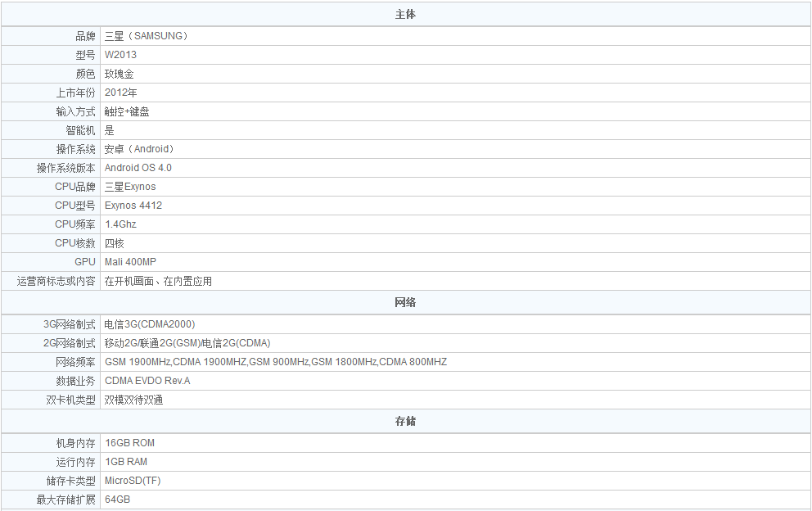Select CPU brand value 三星Exynos
Screen dimensions: 812x511
[x=130, y=187]
